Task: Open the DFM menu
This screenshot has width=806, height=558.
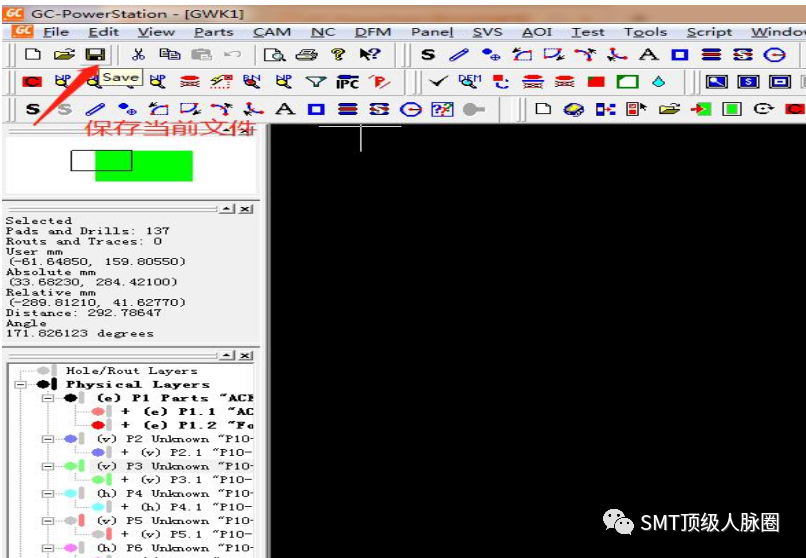Action: 373,32
